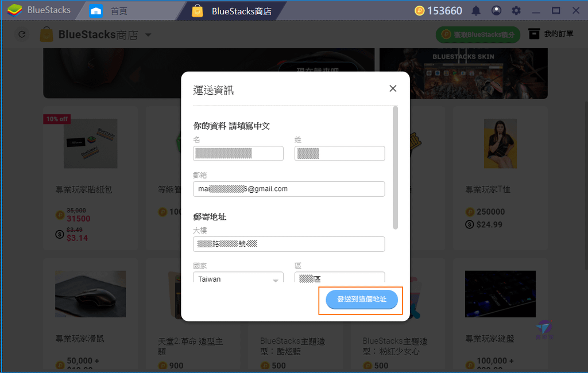
Task: Click the 10% off badge
Action: tap(57, 119)
